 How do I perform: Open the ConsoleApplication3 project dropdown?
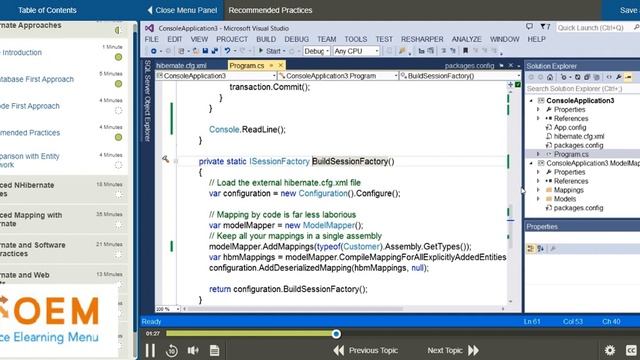click(216, 76)
